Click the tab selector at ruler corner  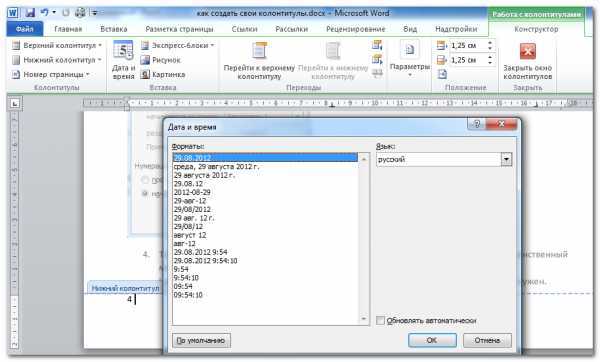(x=15, y=103)
